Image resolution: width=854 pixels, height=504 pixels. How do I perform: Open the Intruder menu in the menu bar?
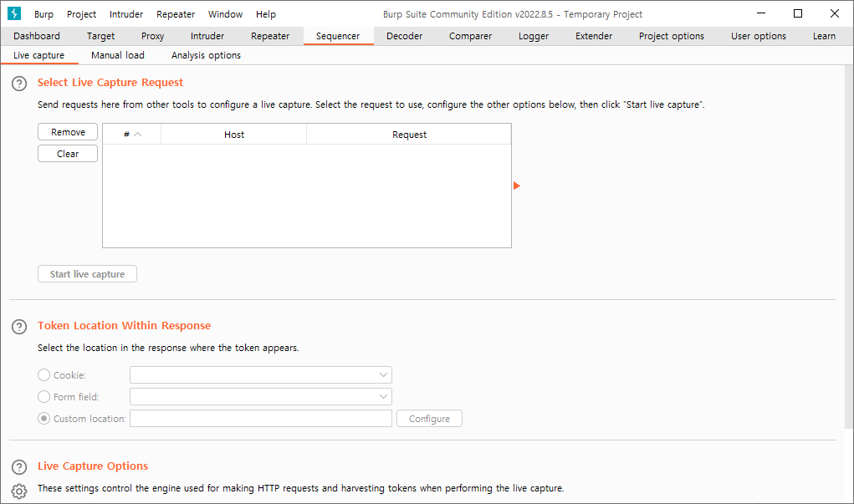(x=126, y=14)
